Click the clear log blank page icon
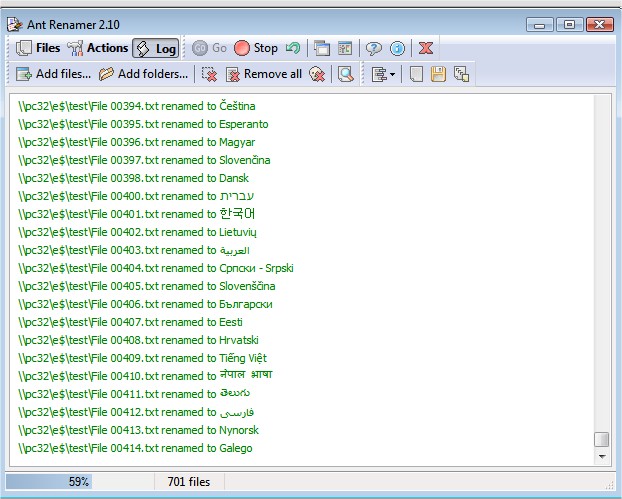The image size is (622, 499). [416, 74]
